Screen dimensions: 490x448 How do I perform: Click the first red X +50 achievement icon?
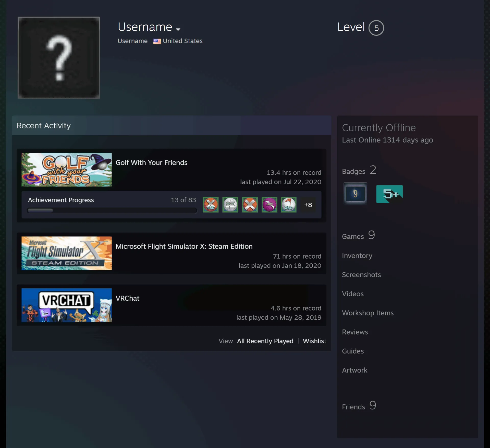click(211, 204)
